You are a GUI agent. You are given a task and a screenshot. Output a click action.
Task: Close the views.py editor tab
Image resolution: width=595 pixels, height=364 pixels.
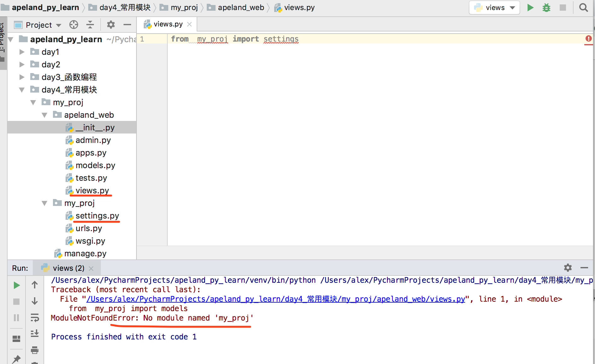(x=189, y=24)
